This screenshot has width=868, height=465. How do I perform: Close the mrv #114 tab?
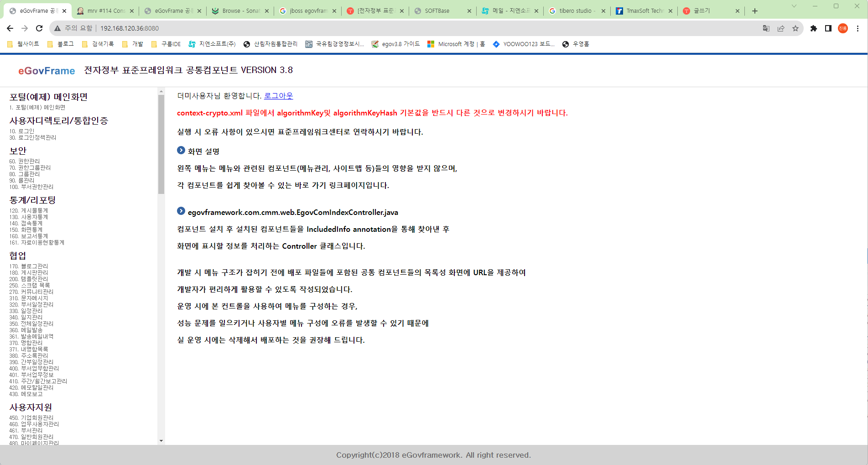tap(132, 11)
